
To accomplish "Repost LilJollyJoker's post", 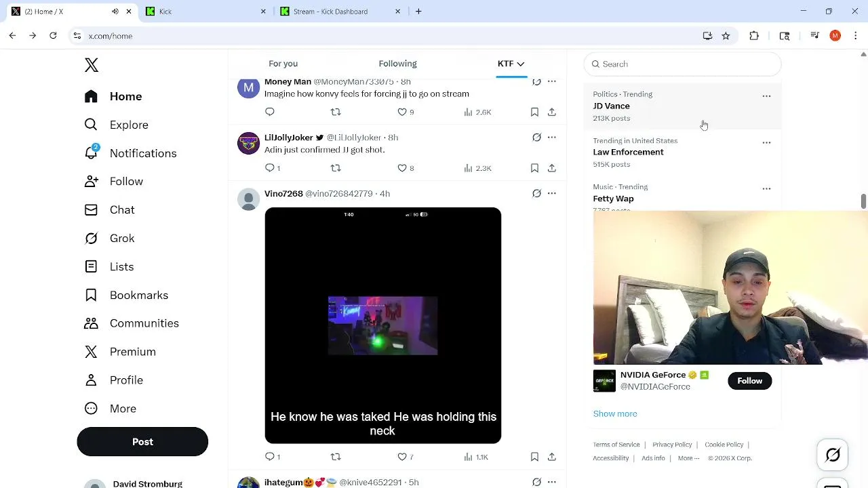I will [336, 168].
